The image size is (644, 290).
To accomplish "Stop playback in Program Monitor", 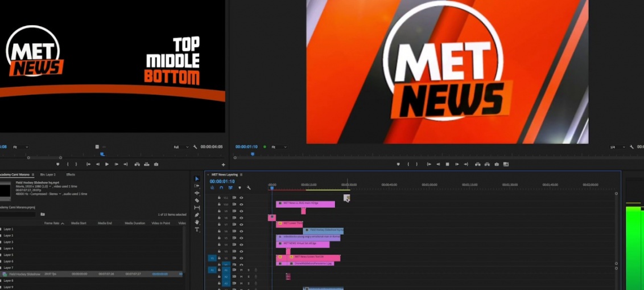I will pos(448,164).
